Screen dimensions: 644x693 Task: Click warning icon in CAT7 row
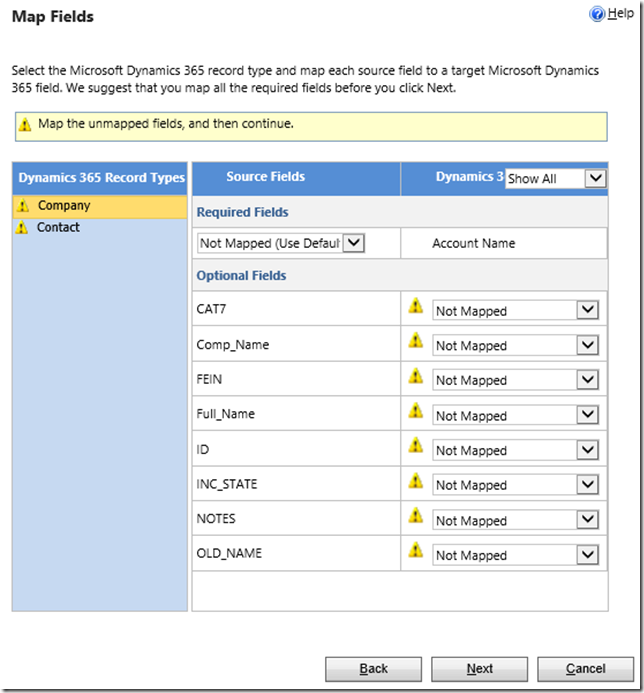(x=415, y=306)
